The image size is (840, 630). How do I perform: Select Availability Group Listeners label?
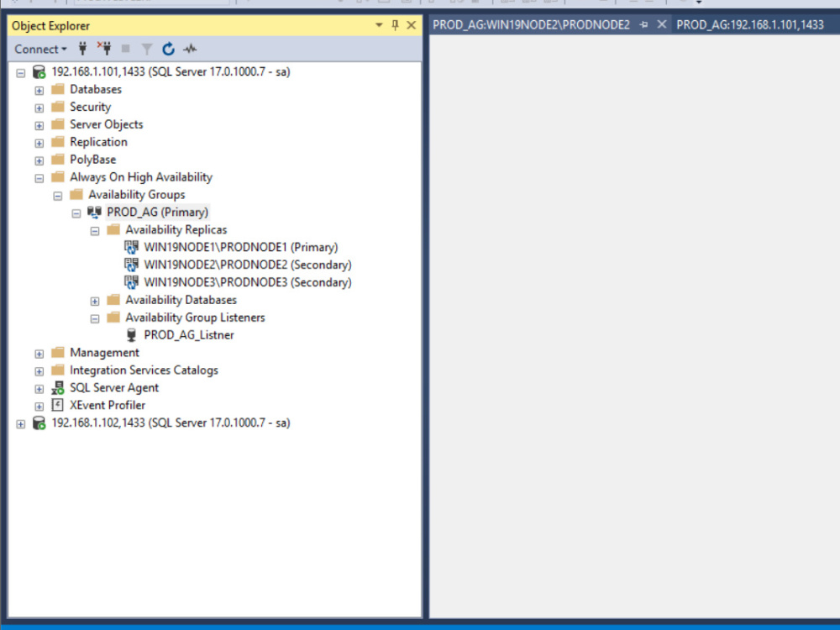tap(195, 318)
